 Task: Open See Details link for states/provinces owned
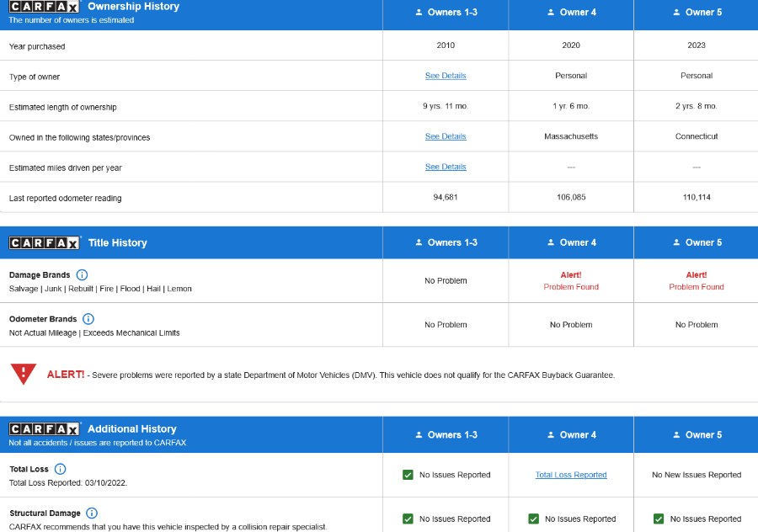coord(446,136)
